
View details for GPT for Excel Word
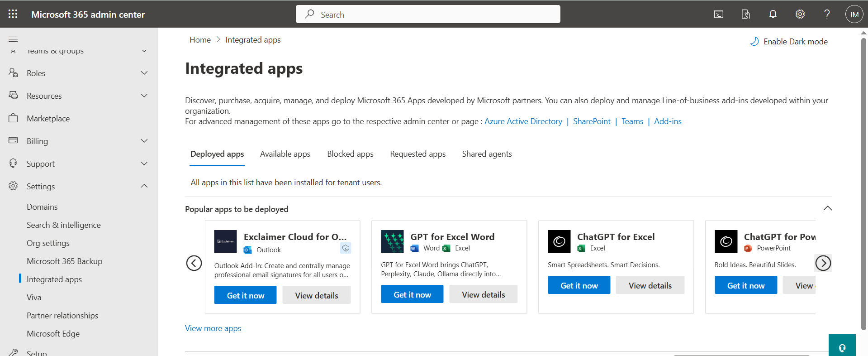pyautogui.click(x=483, y=294)
